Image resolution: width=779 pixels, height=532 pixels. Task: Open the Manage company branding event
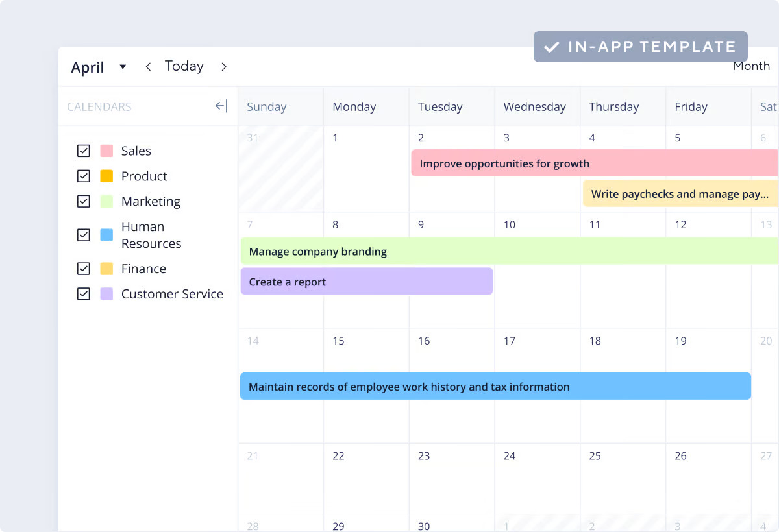click(389, 251)
